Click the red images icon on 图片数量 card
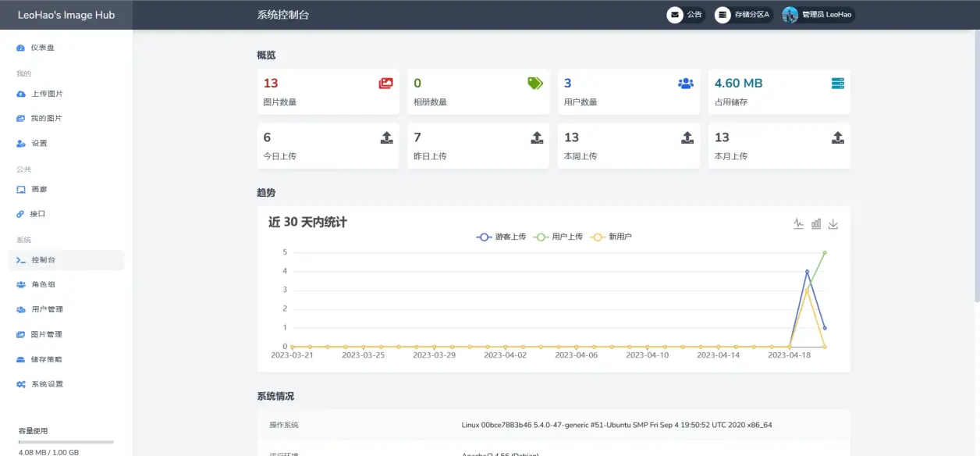 pyautogui.click(x=386, y=83)
